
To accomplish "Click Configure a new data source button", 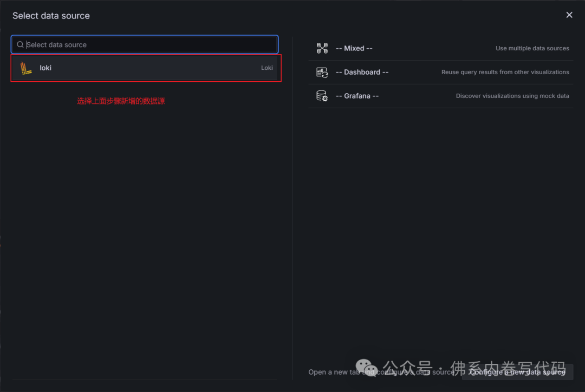I will point(517,372).
